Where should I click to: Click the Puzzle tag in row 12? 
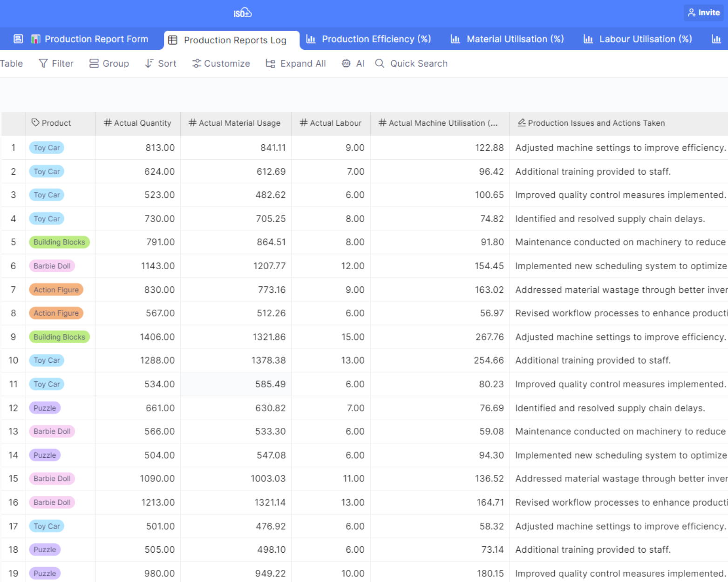click(x=45, y=408)
